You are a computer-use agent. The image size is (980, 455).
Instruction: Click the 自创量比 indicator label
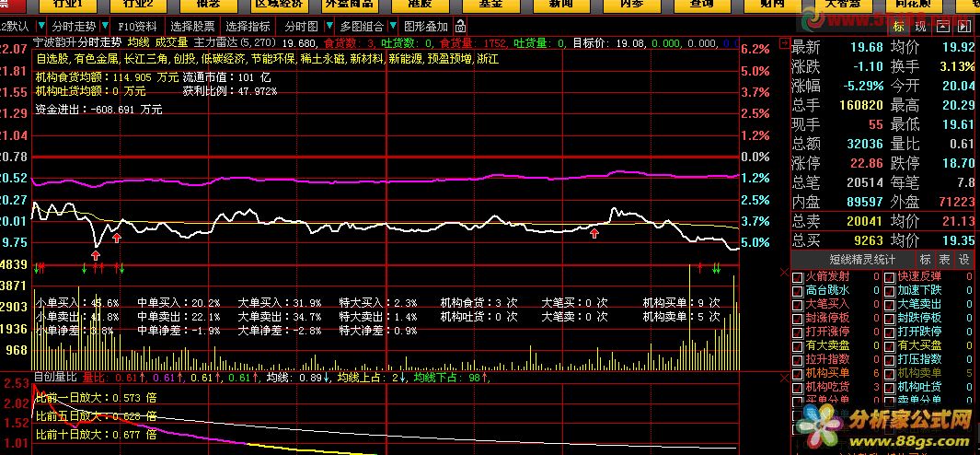coord(55,378)
